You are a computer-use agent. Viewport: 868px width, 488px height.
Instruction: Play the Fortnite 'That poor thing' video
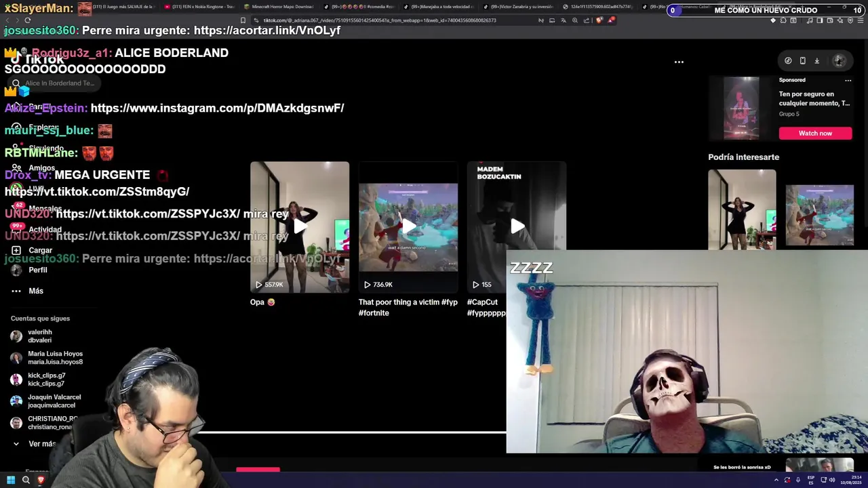408,227
